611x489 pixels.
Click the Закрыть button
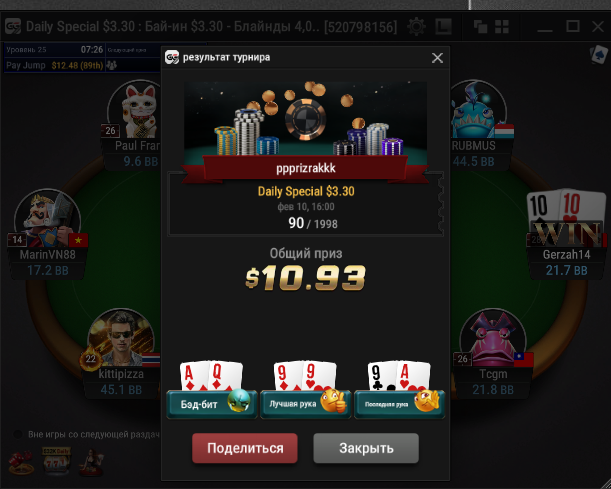coord(366,448)
